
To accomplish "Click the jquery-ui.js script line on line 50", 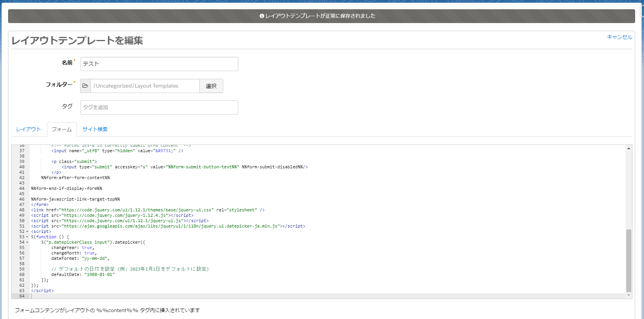I will click(x=120, y=221).
